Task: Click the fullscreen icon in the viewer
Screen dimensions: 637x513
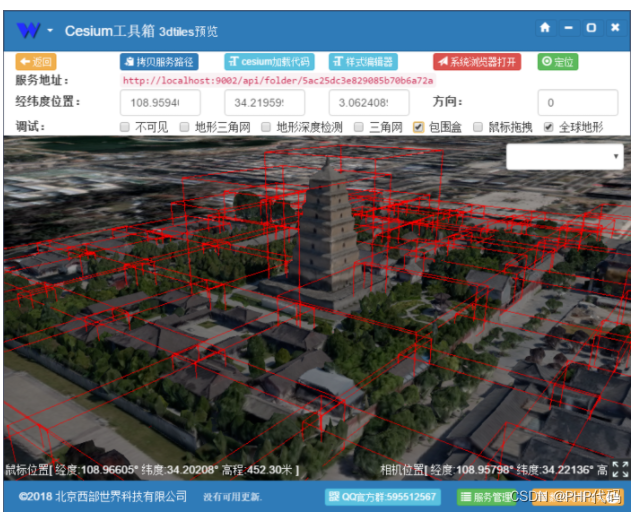Action: click(x=620, y=469)
